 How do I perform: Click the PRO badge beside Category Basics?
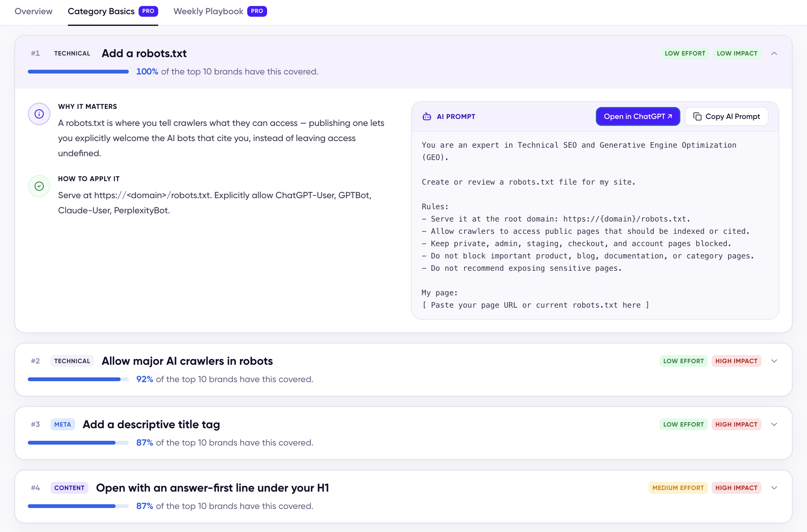click(148, 11)
